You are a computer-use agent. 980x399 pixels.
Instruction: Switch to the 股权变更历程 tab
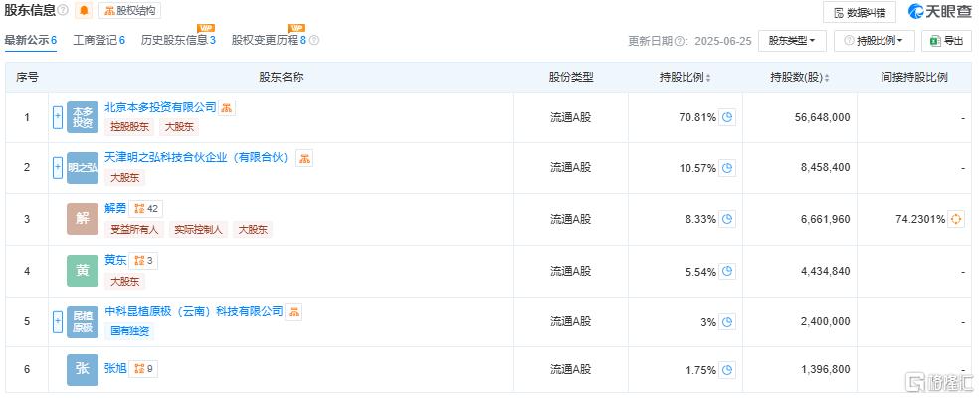click(276, 40)
